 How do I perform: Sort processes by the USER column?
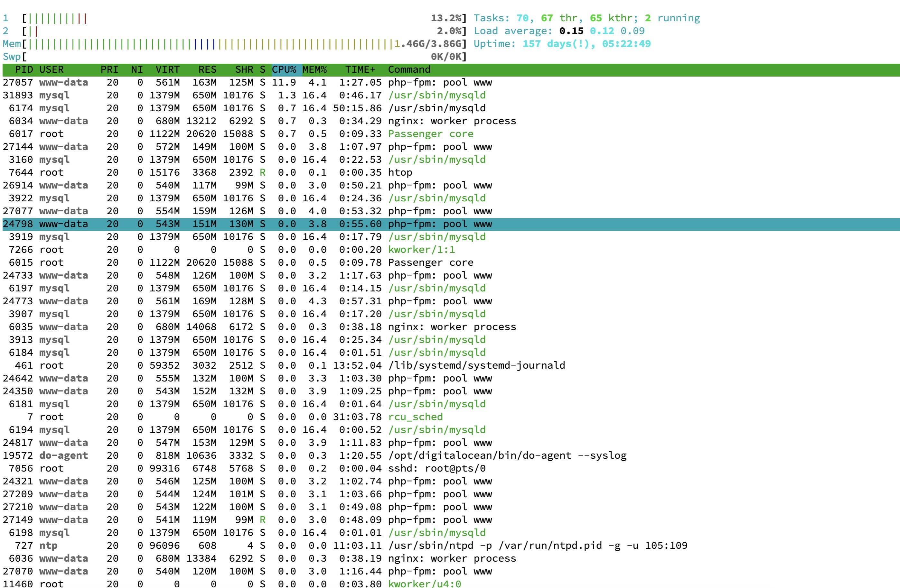52,69
